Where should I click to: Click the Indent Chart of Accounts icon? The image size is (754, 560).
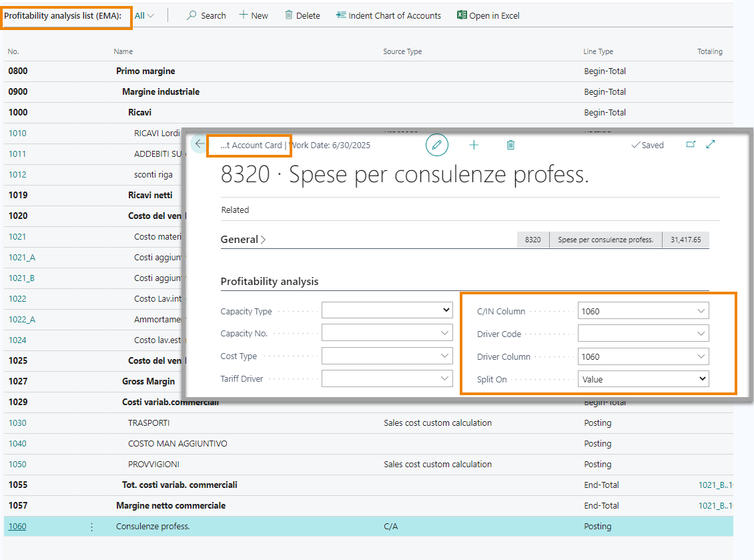pos(341,15)
